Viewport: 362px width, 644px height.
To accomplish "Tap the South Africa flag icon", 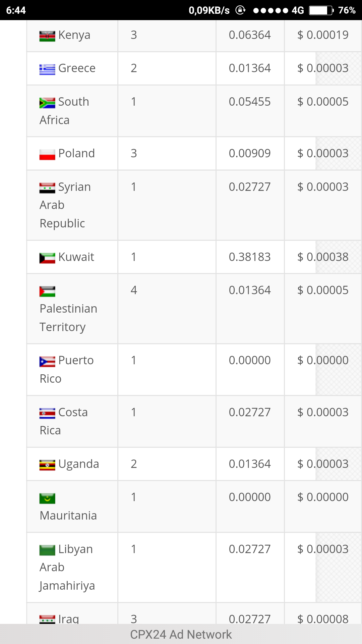I will 47,103.
